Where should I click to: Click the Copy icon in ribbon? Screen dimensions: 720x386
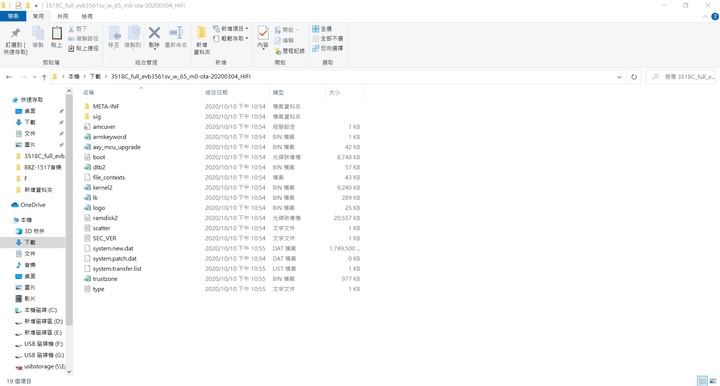tap(38, 33)
